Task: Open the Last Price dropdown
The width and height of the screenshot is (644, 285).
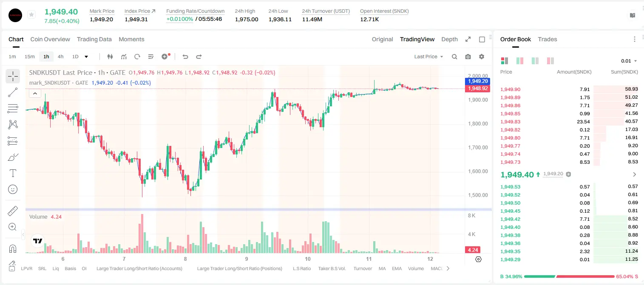Action: click(428, 57)
